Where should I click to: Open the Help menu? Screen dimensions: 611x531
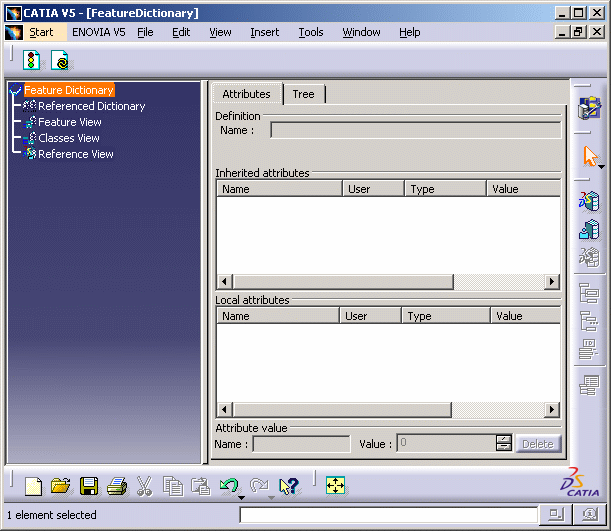pyautogui.click(x=410, y=32)
